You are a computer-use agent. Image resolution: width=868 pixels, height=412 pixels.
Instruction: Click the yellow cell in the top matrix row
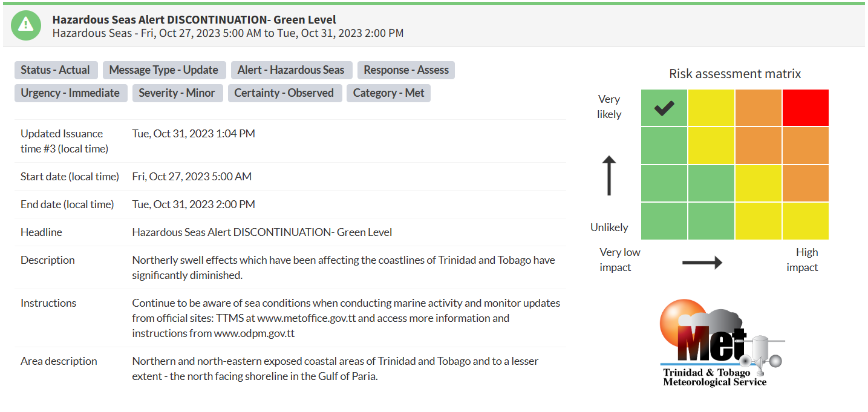click(711, 108)
